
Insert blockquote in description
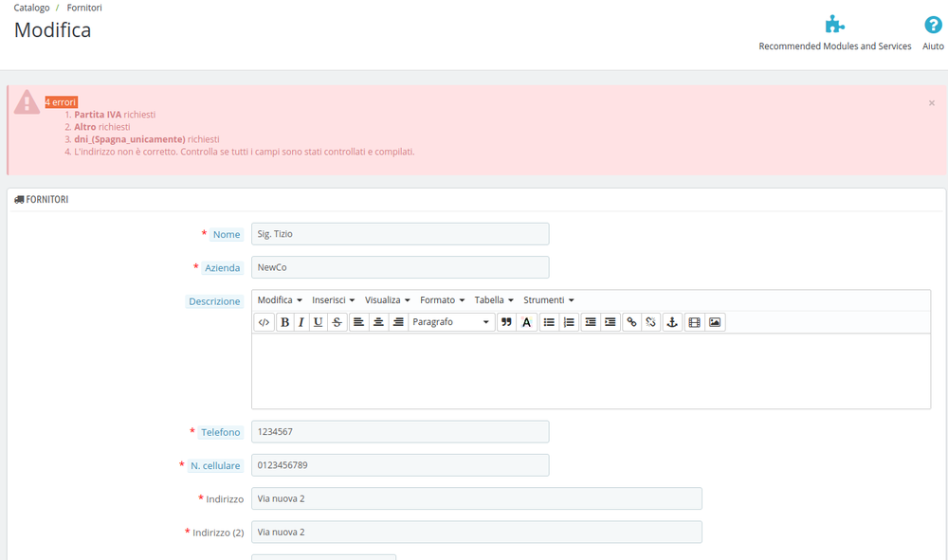(506, 322)
